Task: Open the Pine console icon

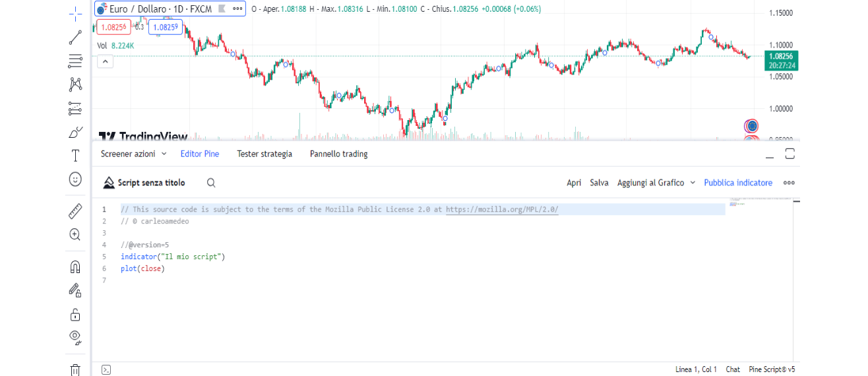Action: pyautogui.click(x=106, y=369)
